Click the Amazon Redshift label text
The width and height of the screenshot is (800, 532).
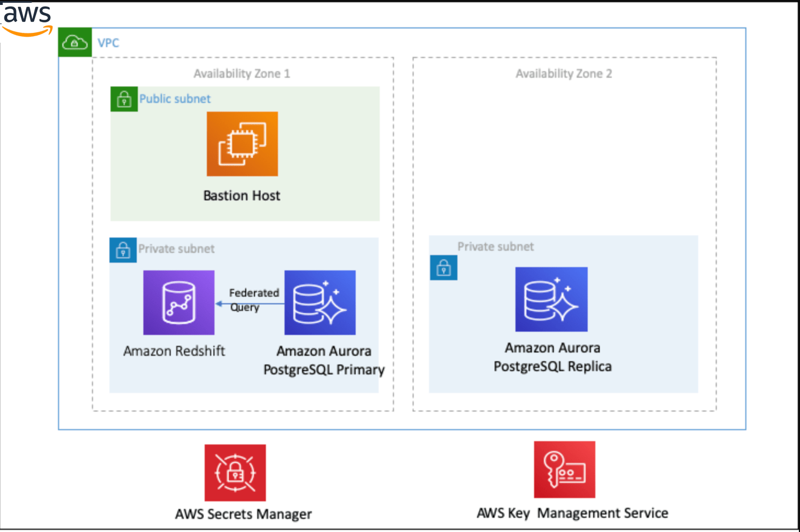pyautogui.click(x=174, y=351)
